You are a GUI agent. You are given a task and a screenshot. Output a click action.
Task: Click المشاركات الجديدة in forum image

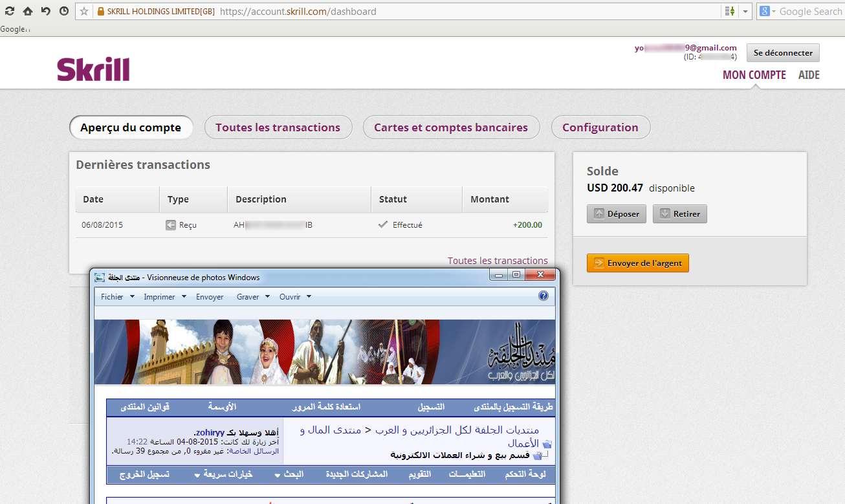[357, 474]
